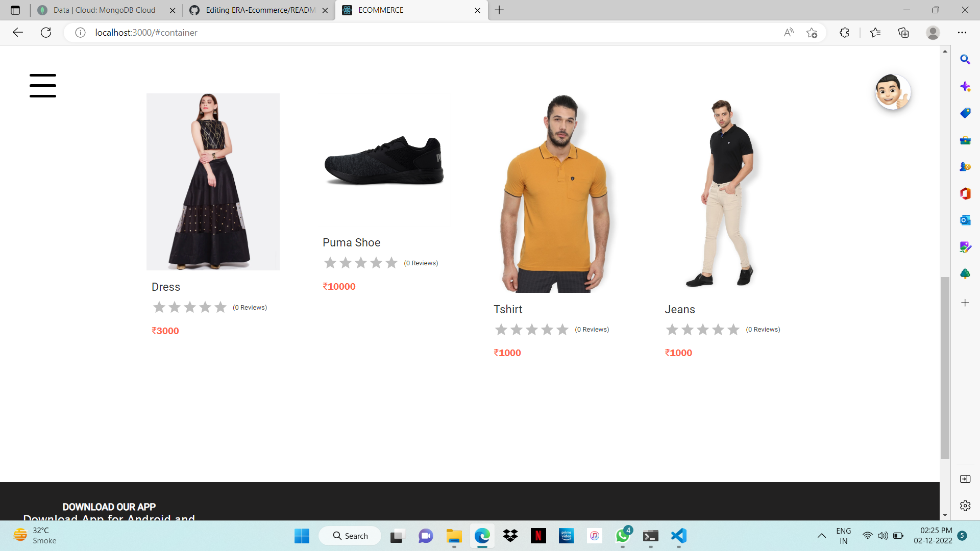Open the tab actions menu

point(15,10)
